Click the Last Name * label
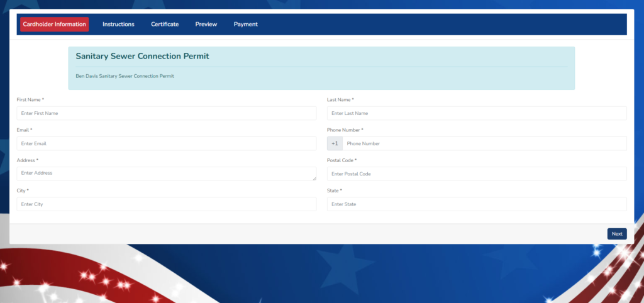The width and height of the screenshot is (644, 303). click(340, 100)
